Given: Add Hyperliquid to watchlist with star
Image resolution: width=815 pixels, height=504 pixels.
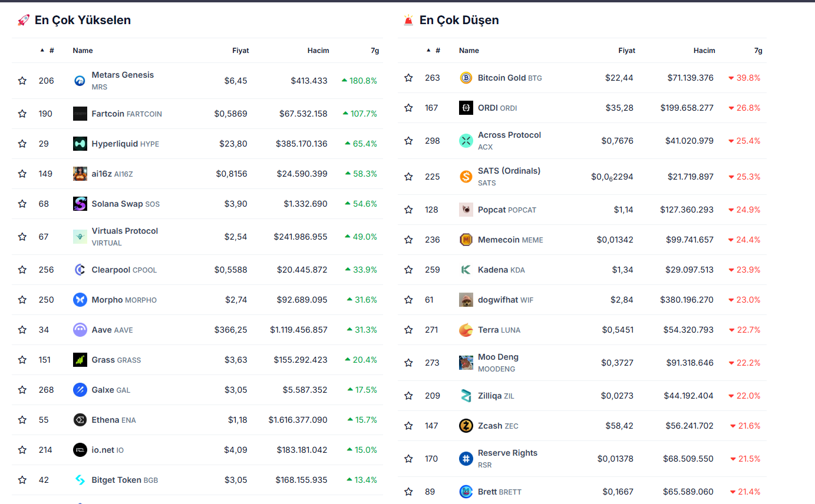Looking at the screenshot, I should (22, 144).
